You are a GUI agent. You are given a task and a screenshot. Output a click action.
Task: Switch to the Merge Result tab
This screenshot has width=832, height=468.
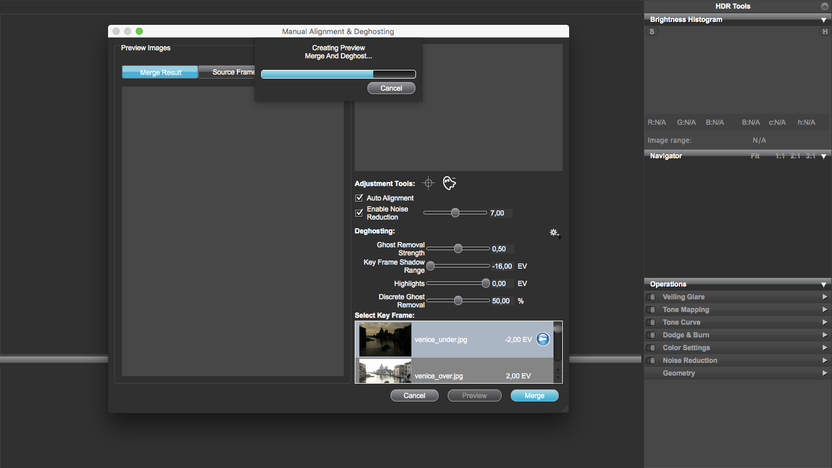[160, 72]
